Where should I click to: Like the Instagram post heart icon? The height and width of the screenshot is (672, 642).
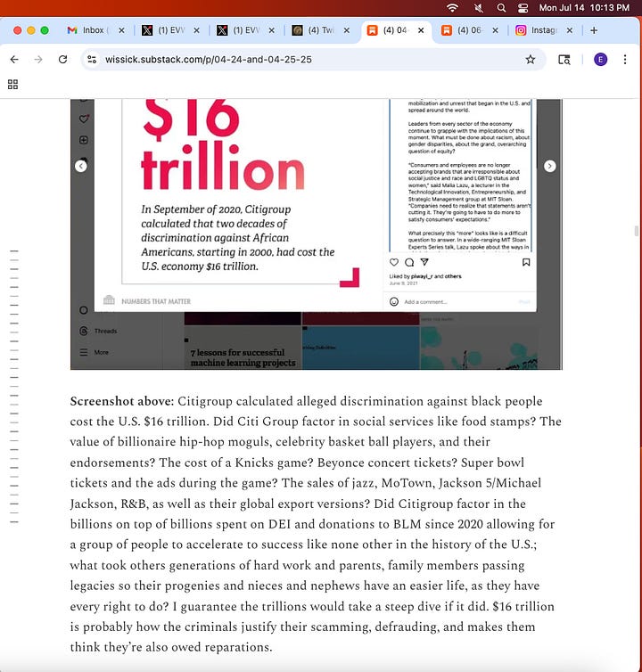tap(394, 262)
